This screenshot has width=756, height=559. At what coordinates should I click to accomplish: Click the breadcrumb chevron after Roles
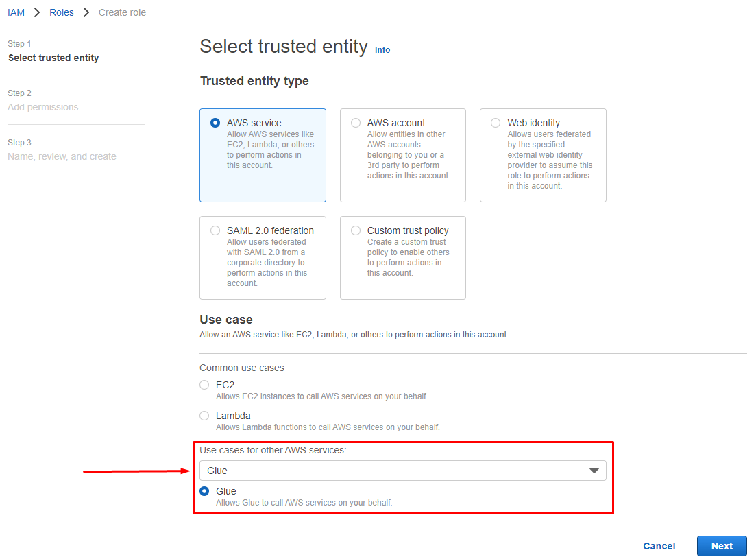tap(85, 12)
